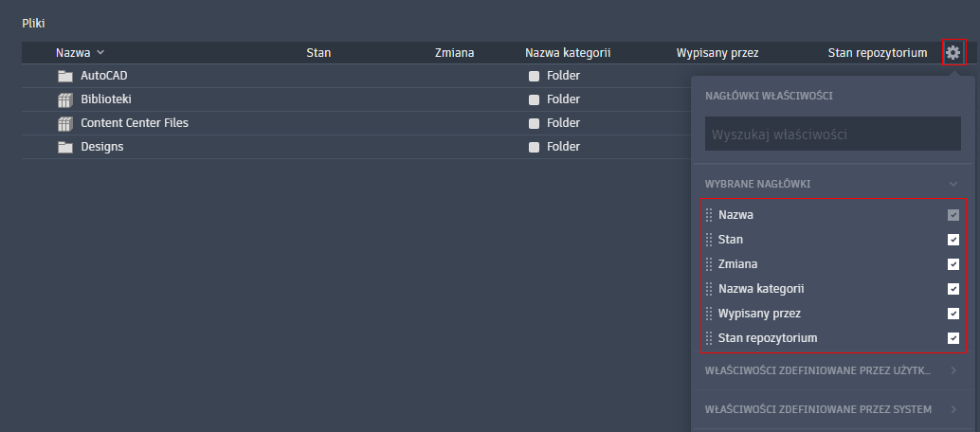Open the Designs folder row
The width and height of the screenshot is (980, 432).
click(102, 147)
